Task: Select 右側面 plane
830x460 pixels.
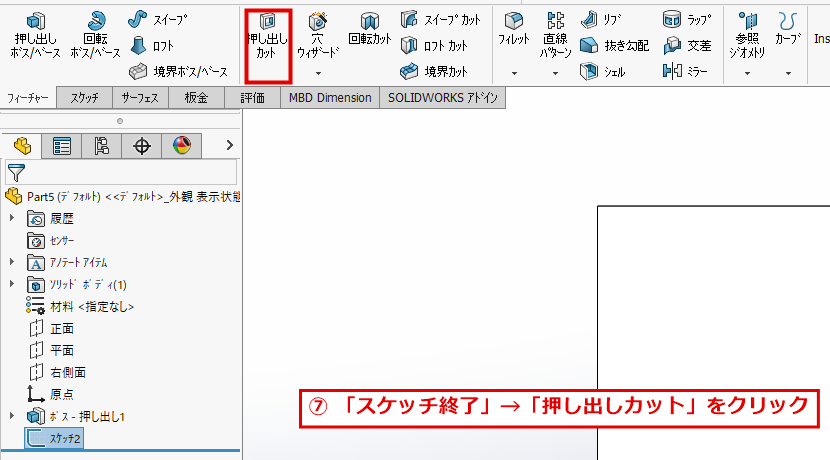Action: click(x=57, y=373)
